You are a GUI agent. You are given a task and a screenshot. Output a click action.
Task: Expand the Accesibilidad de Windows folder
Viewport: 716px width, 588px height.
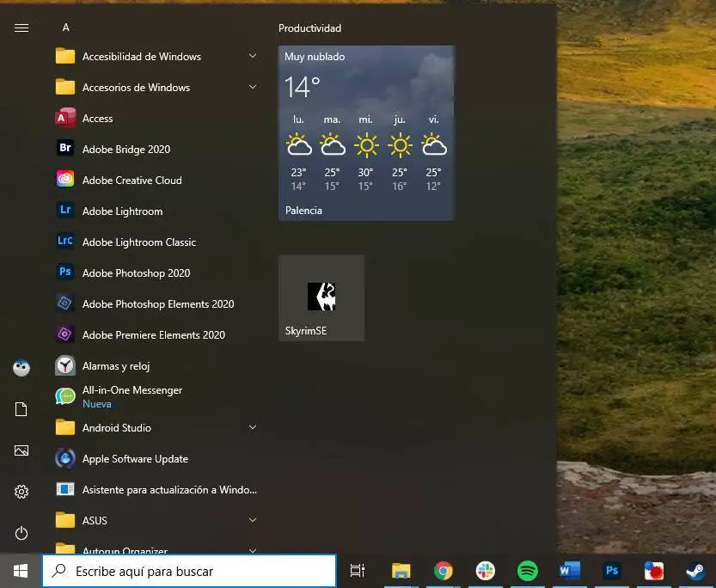[x=141, y=57]
